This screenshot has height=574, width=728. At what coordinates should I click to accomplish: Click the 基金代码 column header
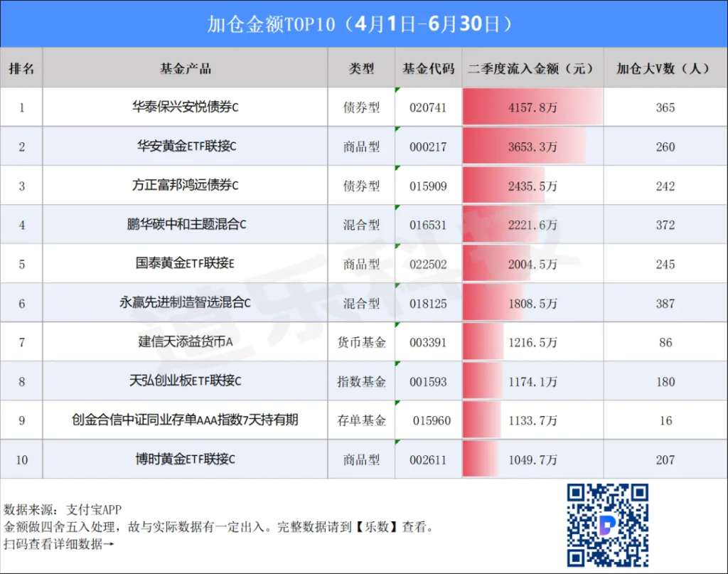[x=428, y=69]
